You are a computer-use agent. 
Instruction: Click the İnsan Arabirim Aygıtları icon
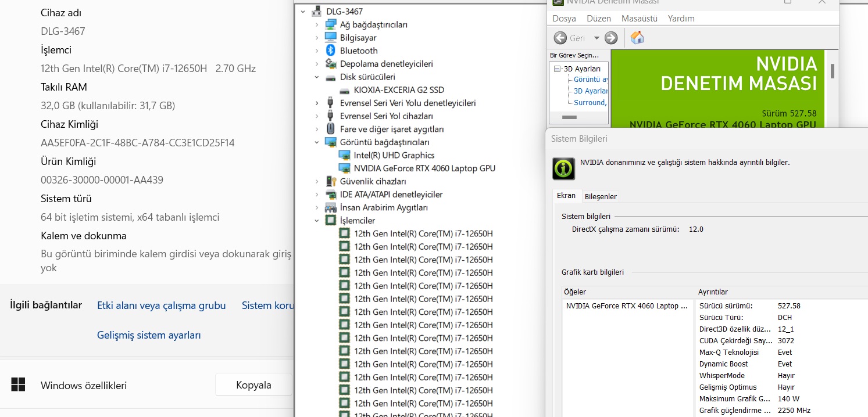coord(331,207)
